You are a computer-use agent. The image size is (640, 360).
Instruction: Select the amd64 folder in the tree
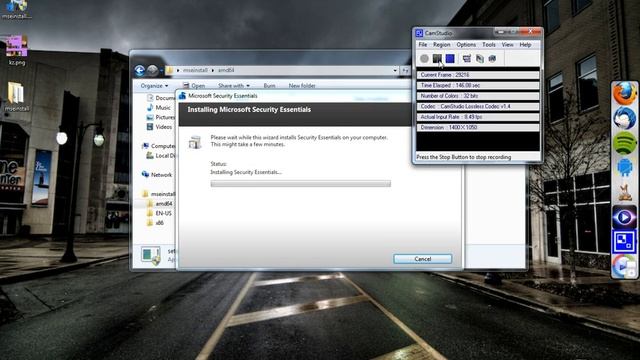tap(160, 204)
